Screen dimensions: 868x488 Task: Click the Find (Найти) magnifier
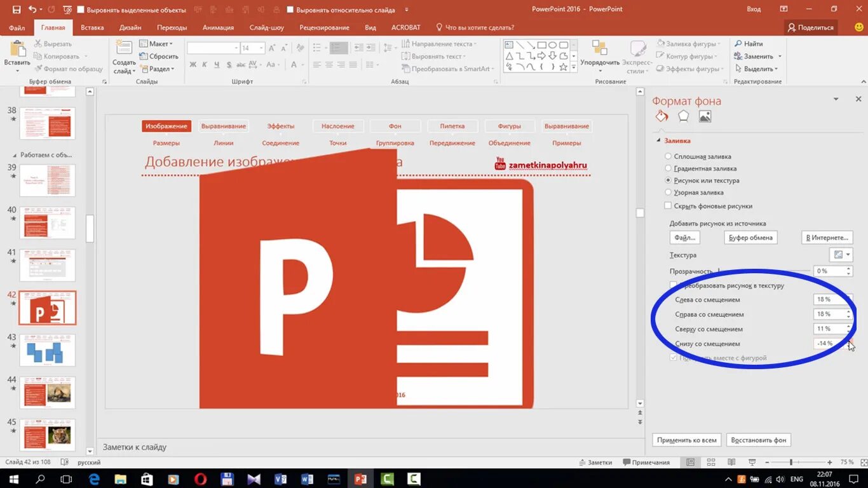(x=739, y=44)
